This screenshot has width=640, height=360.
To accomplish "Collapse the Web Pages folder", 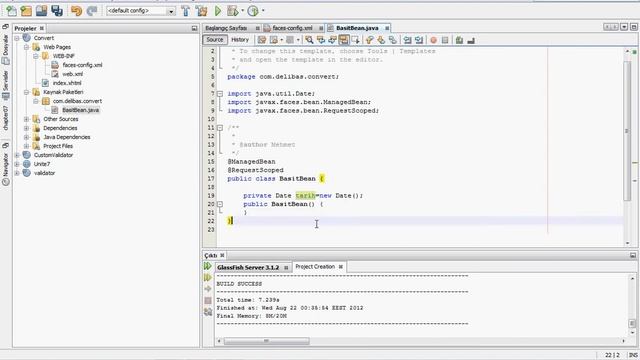I will (x=26, y=47).
